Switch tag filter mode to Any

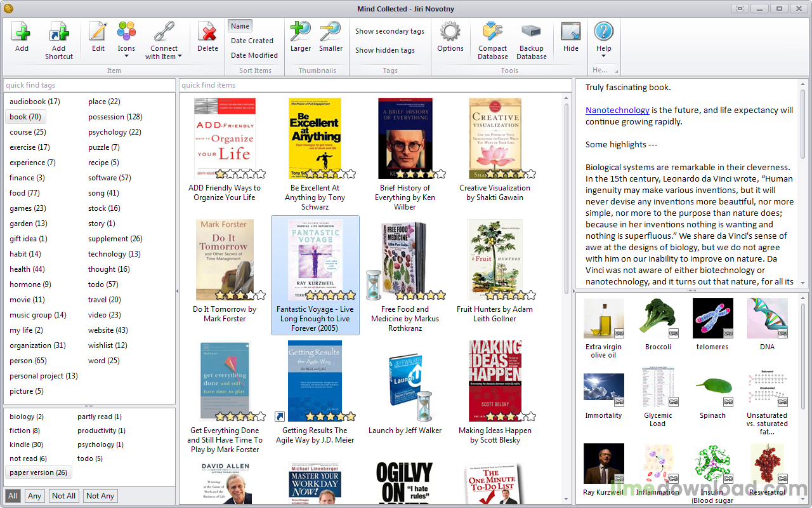pyautogui.click(x=35, y=496)
